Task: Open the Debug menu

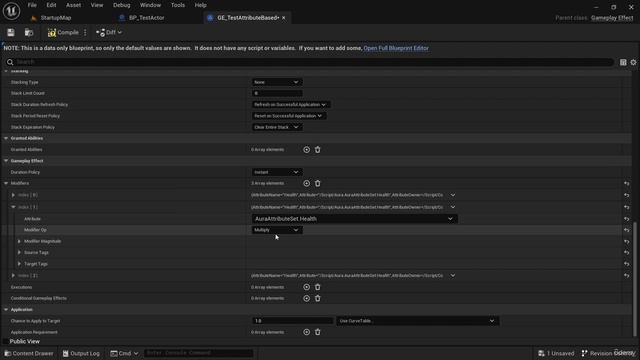Action: [122, 5]
